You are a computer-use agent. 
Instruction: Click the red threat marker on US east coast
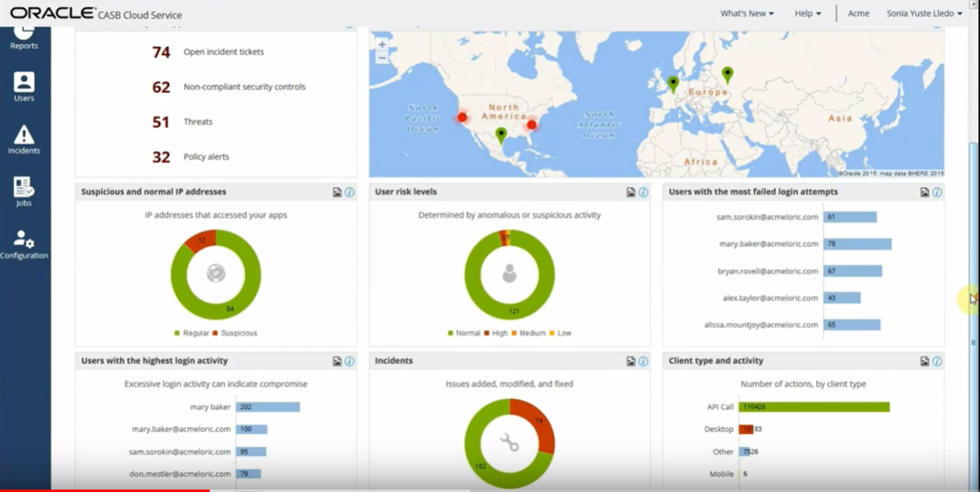531,125
